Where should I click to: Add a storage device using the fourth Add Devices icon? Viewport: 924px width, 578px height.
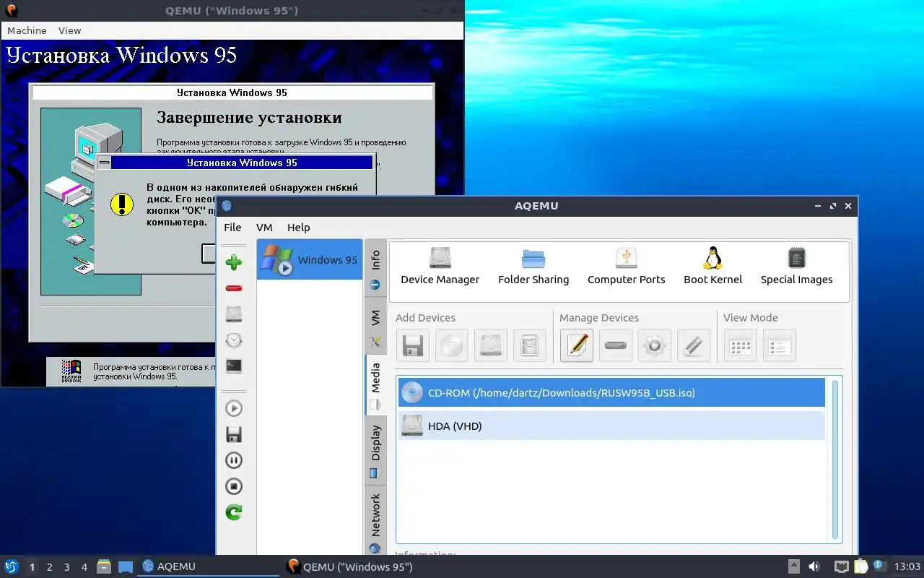(530, 345)
